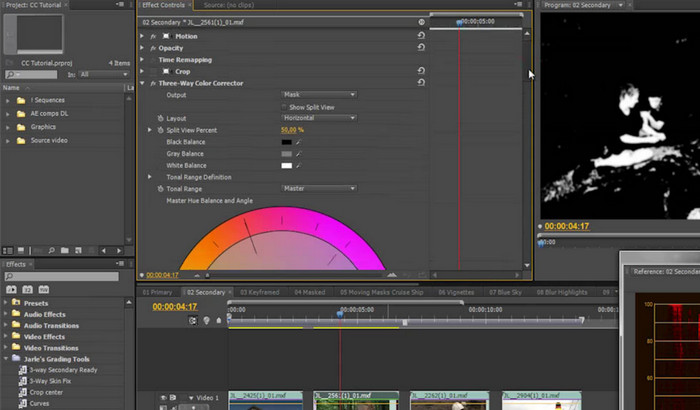Switch to the 04 Masked sequence tab
This screenshot has height=410, width=700.
tap(310, 292)
